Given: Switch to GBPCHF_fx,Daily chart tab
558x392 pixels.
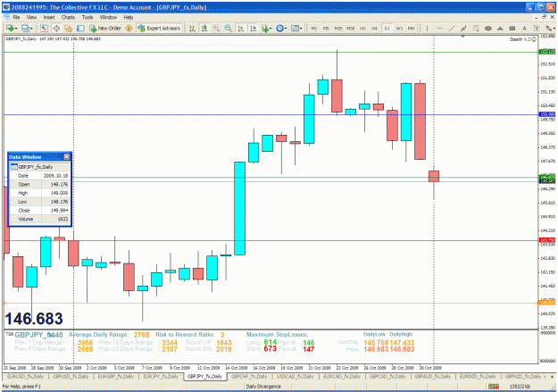Looking at the screenshot, I should tap(249, 376).
